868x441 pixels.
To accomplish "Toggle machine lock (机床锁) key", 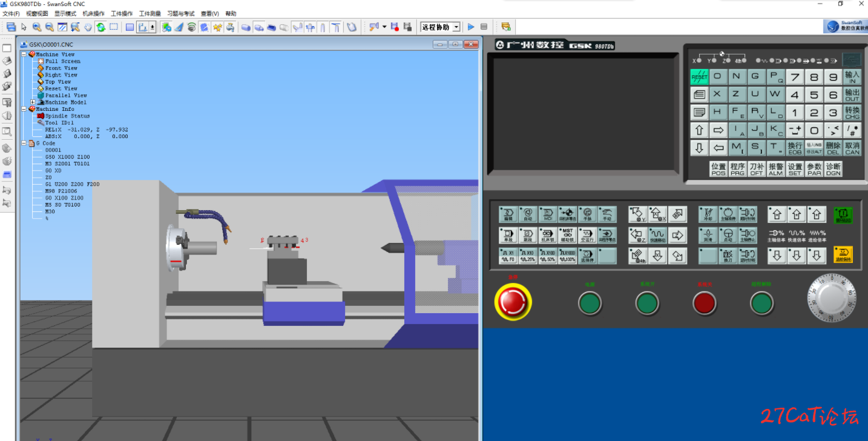I will click(548, 235).
